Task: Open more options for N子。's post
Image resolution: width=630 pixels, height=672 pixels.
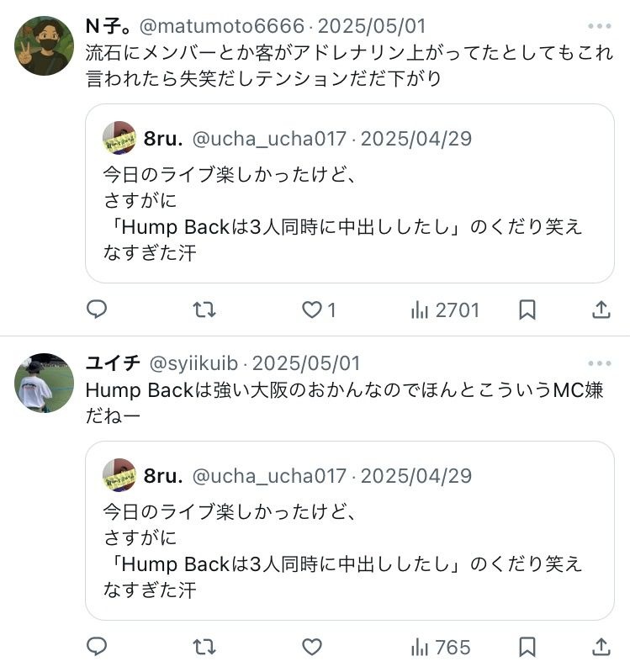Action: click(x=600, y=26)
